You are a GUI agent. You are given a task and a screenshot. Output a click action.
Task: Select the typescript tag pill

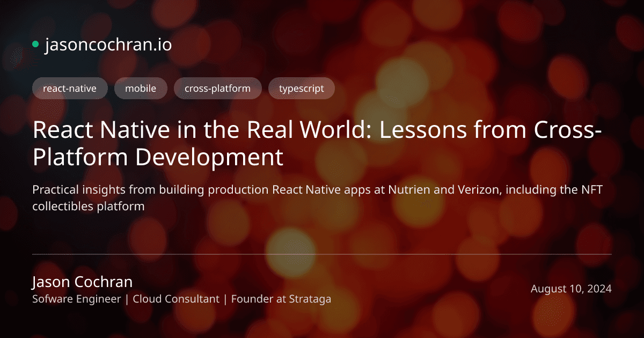(301, 88)
